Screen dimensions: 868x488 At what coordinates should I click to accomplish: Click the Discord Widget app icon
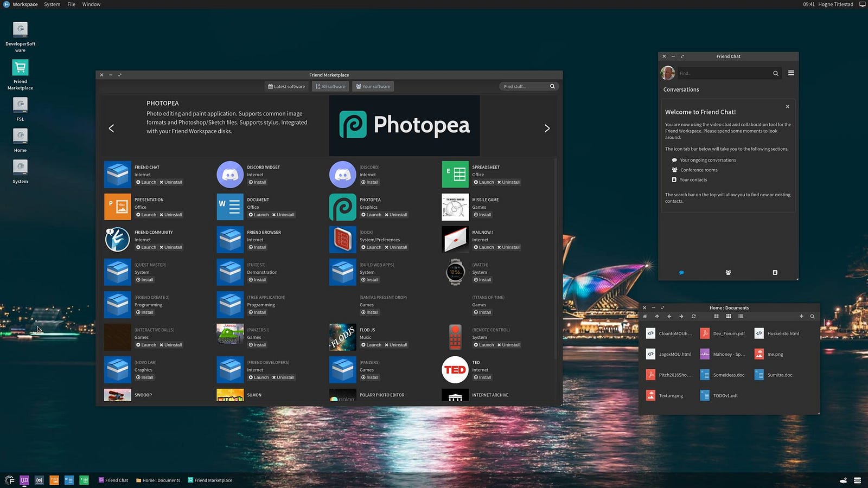pyautogui.click(x=230, y=175)
